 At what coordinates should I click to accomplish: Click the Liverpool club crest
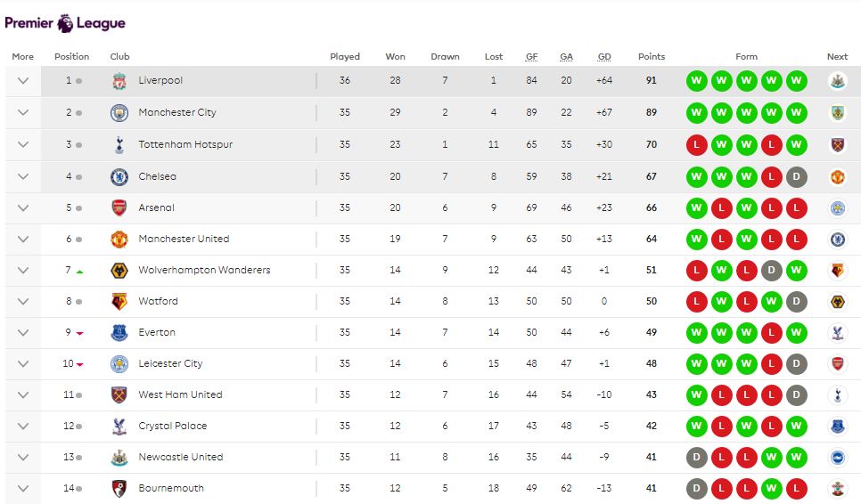(x=119, y=81)
